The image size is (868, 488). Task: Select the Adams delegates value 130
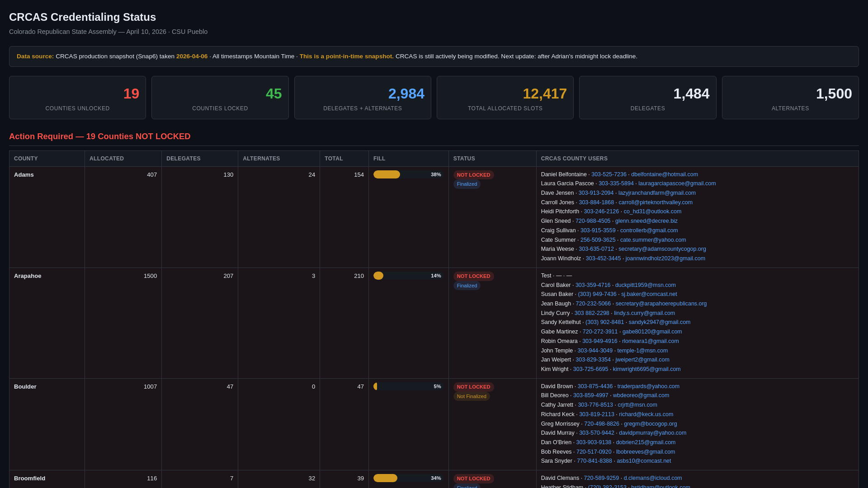228,174
